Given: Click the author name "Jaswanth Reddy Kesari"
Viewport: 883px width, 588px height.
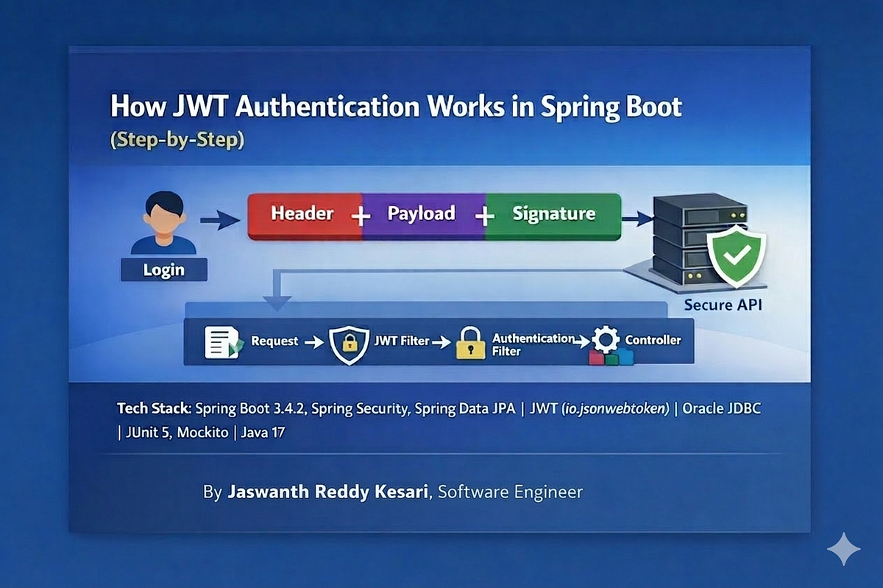Looking at the screenshot, I should click(327, 492).
